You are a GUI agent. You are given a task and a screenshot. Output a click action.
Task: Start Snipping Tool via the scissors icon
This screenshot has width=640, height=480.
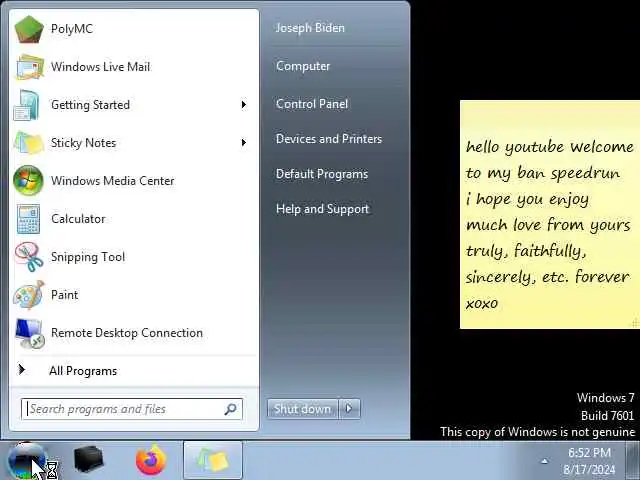(x=29, y=257)
